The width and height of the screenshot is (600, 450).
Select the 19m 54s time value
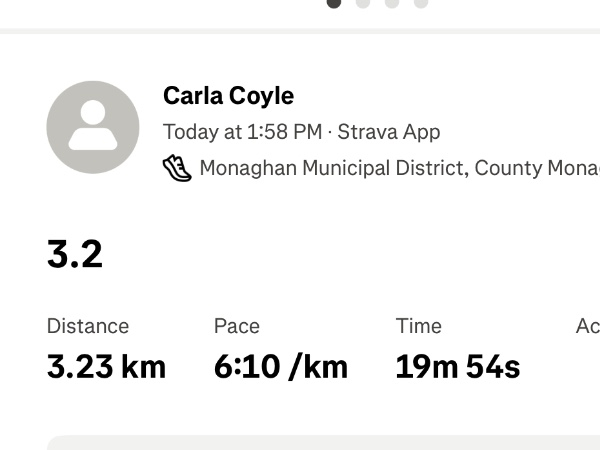click(457, 367)
